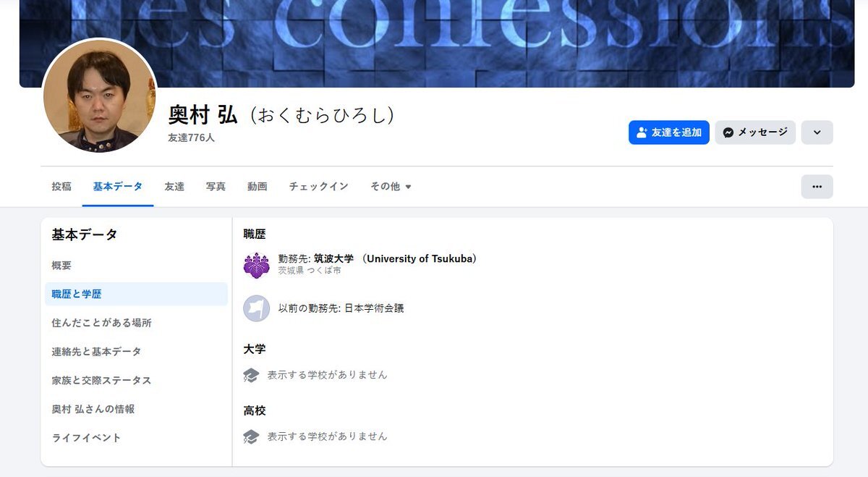Click the University of Tsukuba crest icon

point(256,265)
